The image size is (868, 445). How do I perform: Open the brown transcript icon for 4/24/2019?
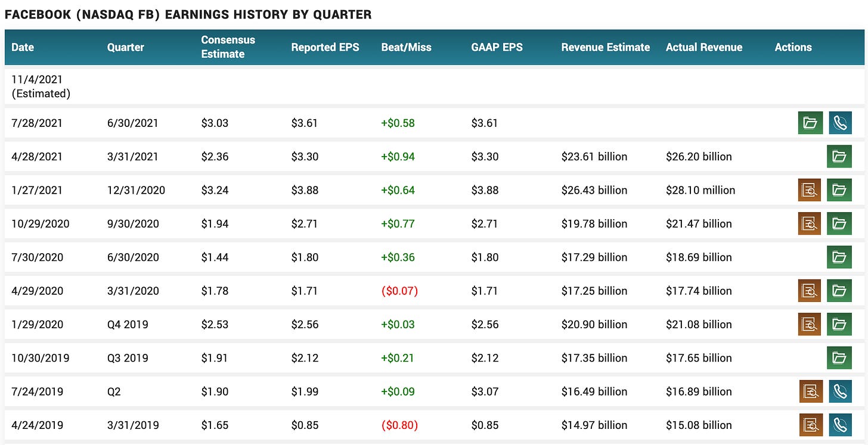tap(811, 425)
